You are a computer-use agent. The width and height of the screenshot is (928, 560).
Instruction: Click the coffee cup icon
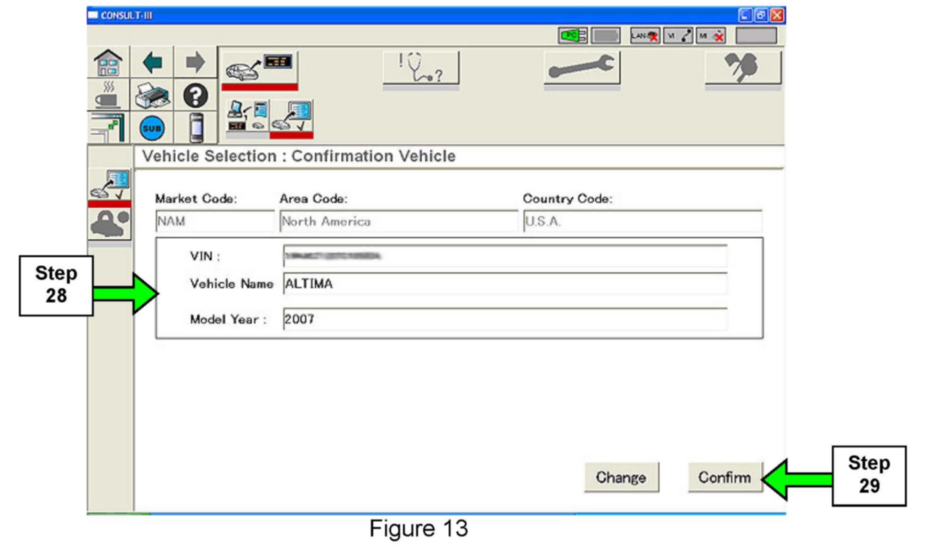108,95
